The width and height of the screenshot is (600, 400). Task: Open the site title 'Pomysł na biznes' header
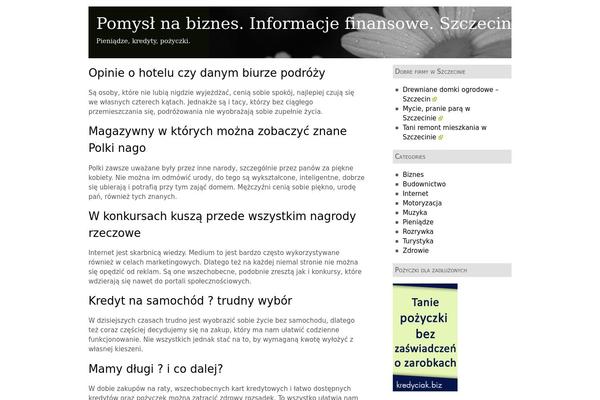coord(303,23)
